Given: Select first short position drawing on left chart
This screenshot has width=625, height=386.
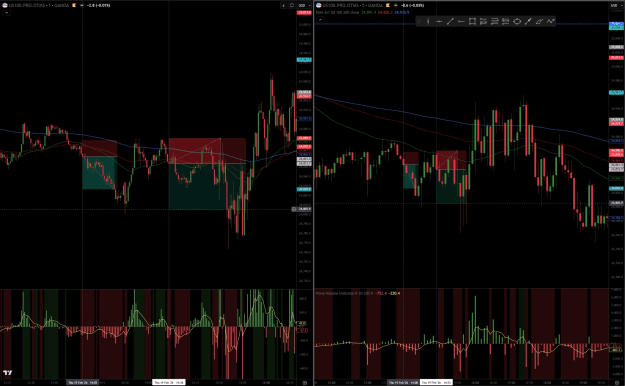Looking at the screenshot, I should (100, 164).
